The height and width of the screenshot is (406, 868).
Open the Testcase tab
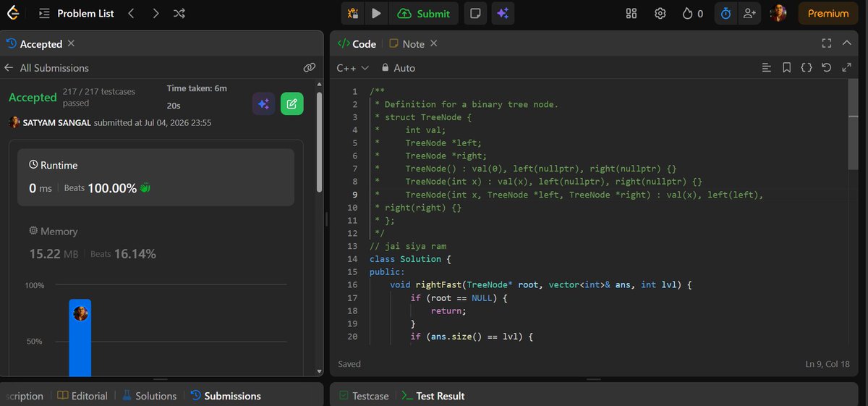click(363, 396)
